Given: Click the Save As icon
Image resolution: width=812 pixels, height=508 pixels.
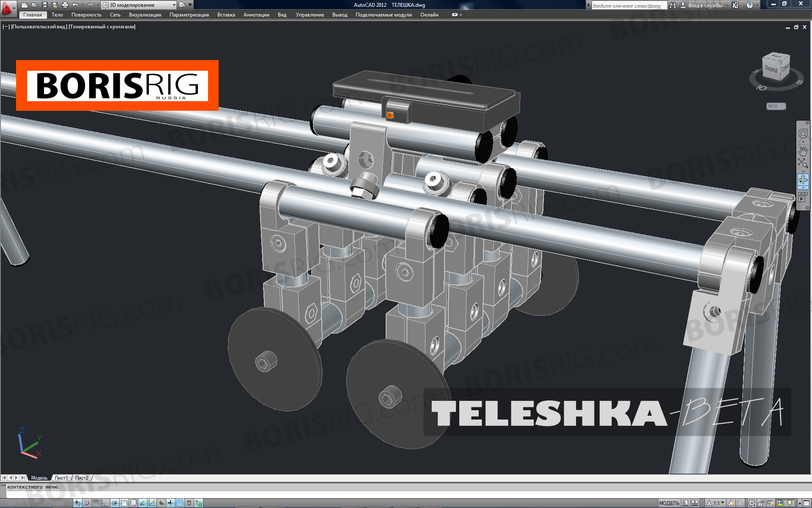Looking at the screenshot, I should (x=55, y=5).
